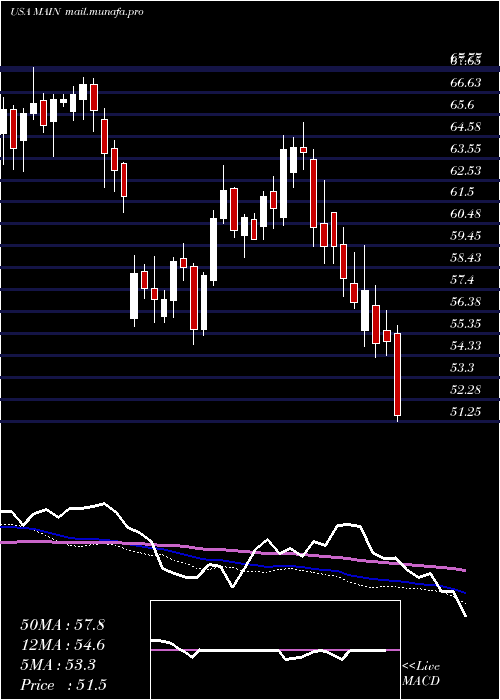Click the 54.33 price axis label

[466, 346]
